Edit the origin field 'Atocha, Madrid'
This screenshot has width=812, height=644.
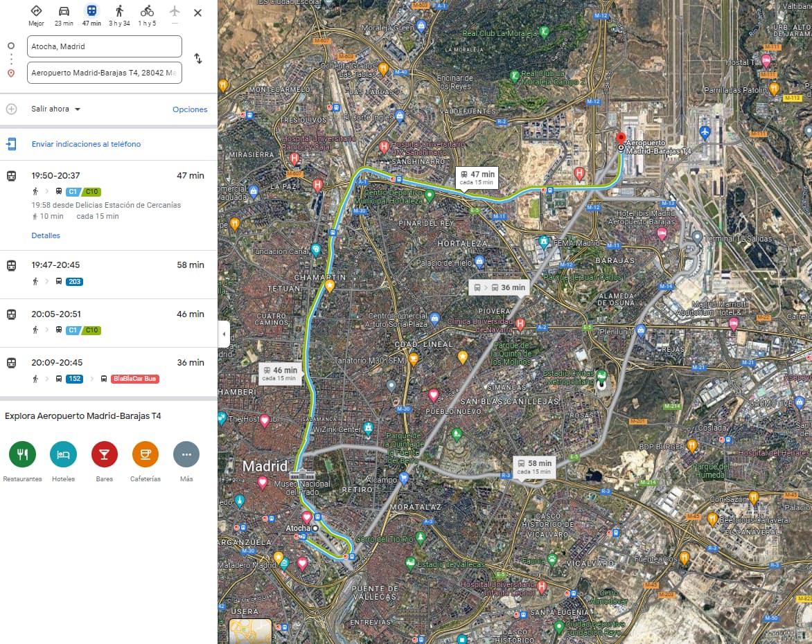[x=105, y=46]
